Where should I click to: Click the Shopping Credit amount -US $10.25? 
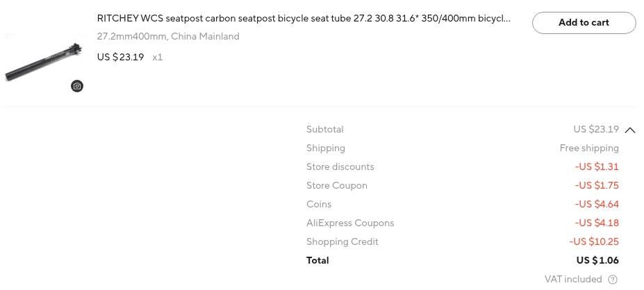click(x=593, y=241)
